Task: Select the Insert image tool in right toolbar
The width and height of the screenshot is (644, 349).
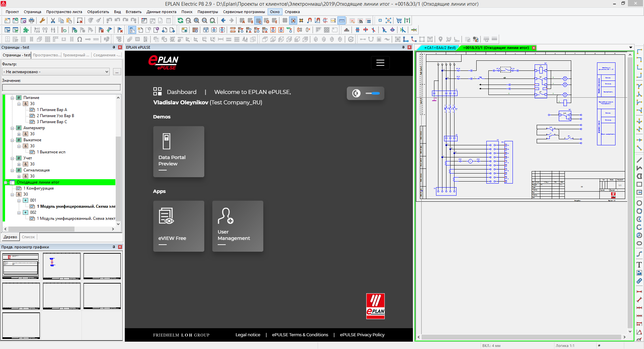Action: (x=639, y=273)
